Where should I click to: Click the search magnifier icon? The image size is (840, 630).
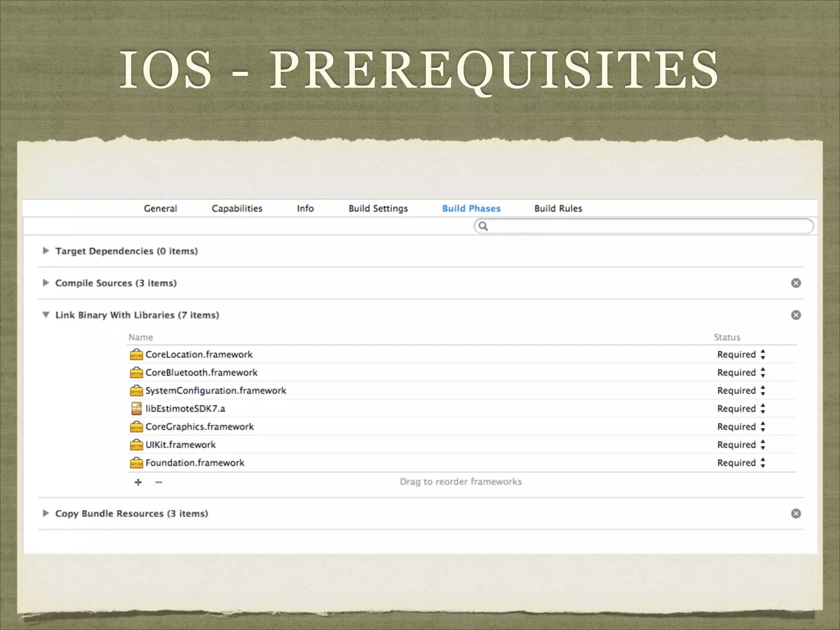(x=483, y=226)
